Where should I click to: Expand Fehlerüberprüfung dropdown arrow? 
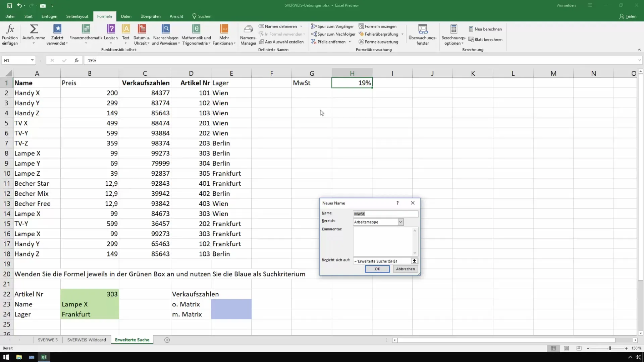(402, 34)
